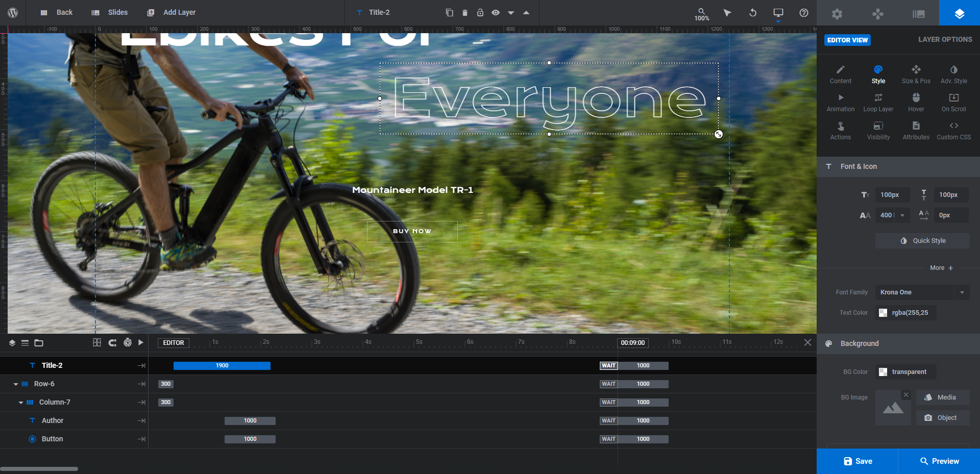Collapse the Row-6 layer group
The width and height of the screenshot is (980, 474).
click(x=16, y=384)
